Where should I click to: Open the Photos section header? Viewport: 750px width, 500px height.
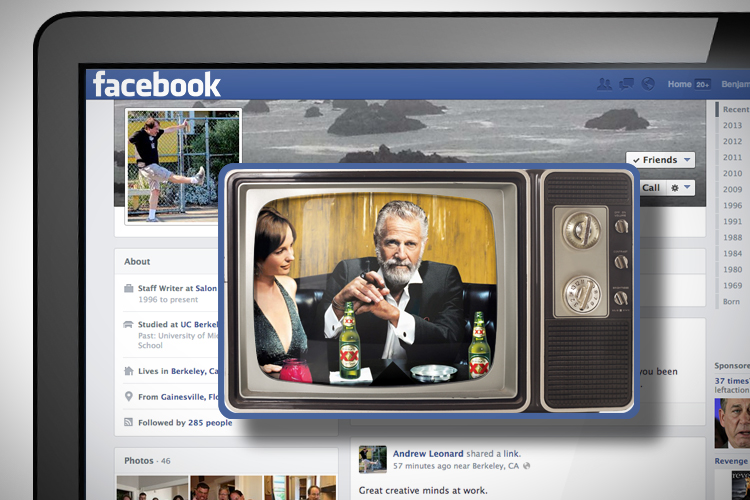point(139,461)
